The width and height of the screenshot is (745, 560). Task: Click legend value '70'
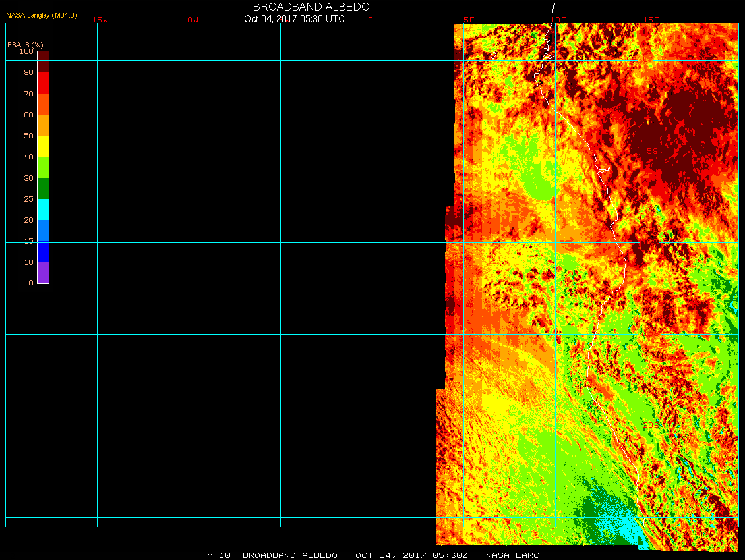coord(28,94)
